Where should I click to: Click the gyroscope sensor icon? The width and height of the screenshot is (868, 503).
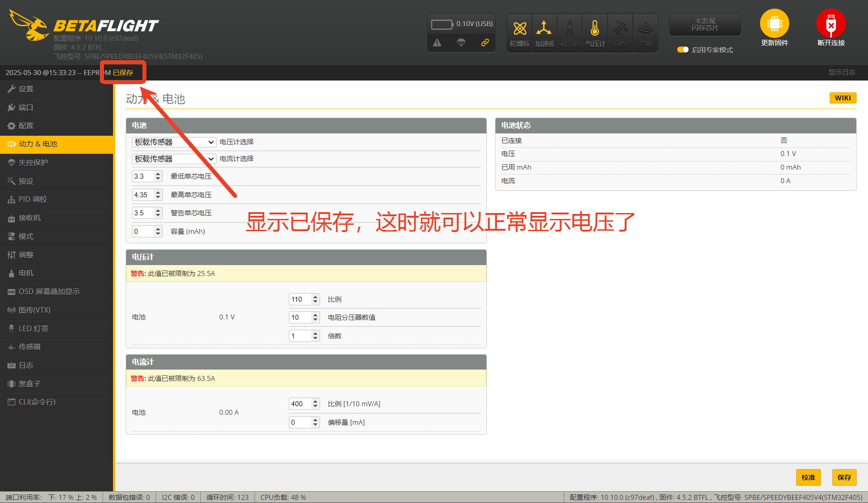coord(519,29)
